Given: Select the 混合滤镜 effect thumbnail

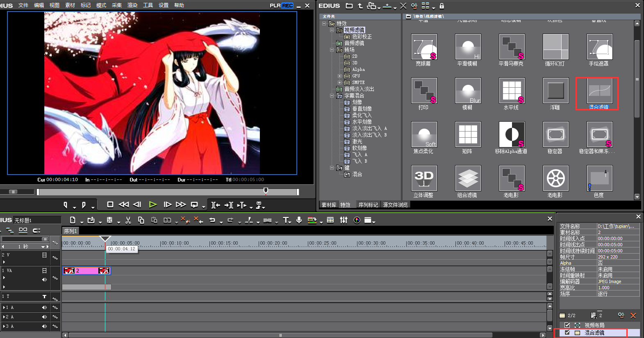Looking at the screenshot, I should coord(599,91).
